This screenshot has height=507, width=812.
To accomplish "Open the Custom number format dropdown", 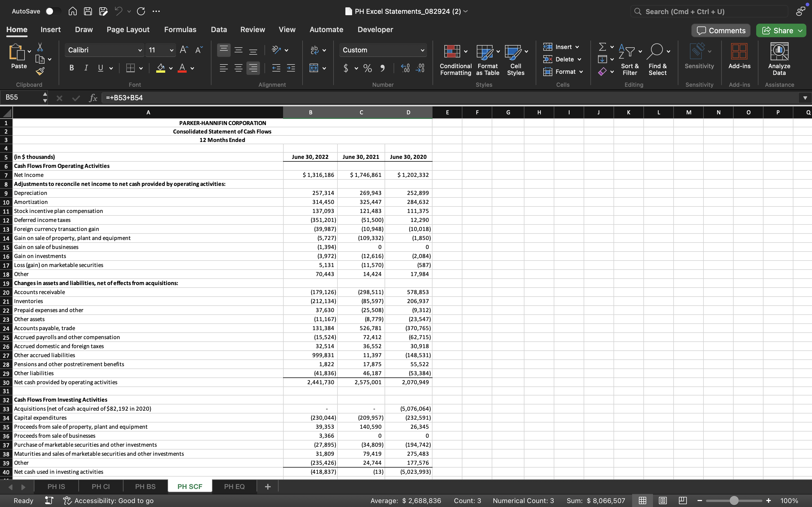I will click(x=422, y=50).
